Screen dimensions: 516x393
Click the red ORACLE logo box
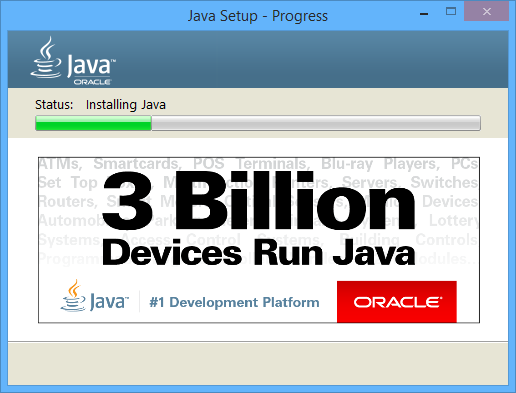coord(397,302)
